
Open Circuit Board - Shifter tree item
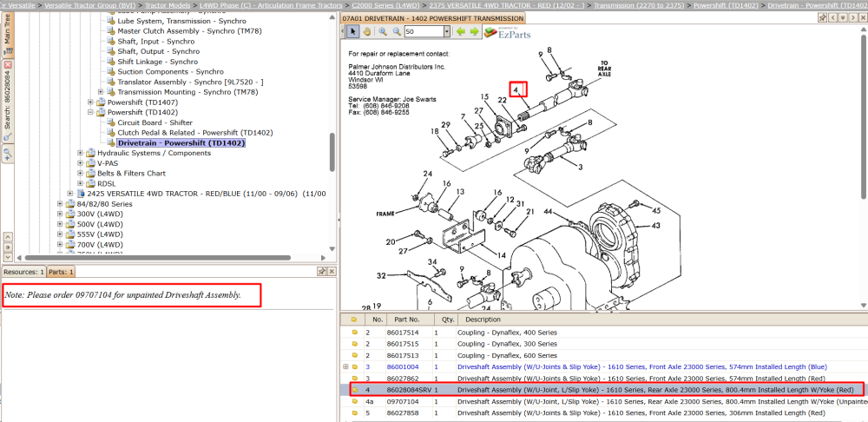pyautogui.click(x=155, y=122)
